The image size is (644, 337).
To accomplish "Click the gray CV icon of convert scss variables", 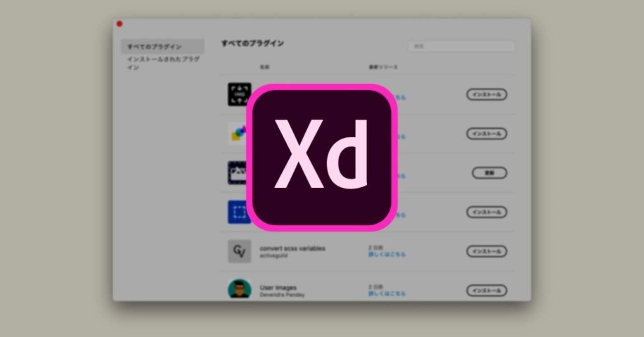I will point(239,251).
